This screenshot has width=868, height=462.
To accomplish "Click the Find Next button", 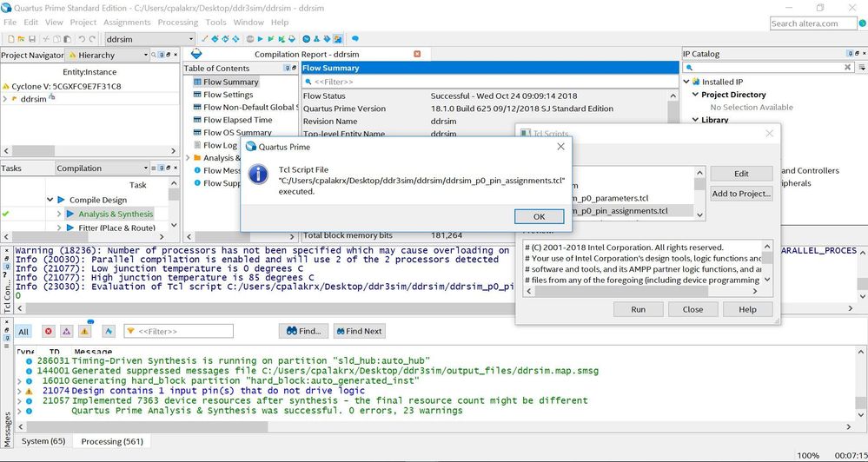I will (x=358, y=331).
